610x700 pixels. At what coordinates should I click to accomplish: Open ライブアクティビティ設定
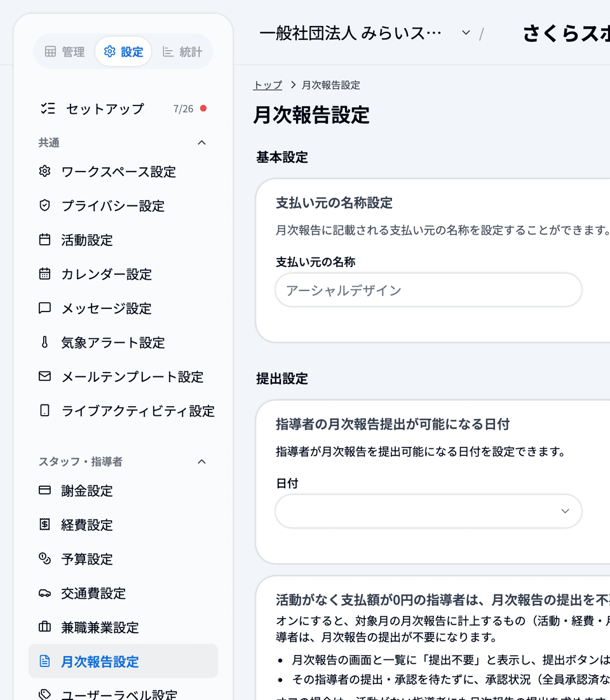123,411
